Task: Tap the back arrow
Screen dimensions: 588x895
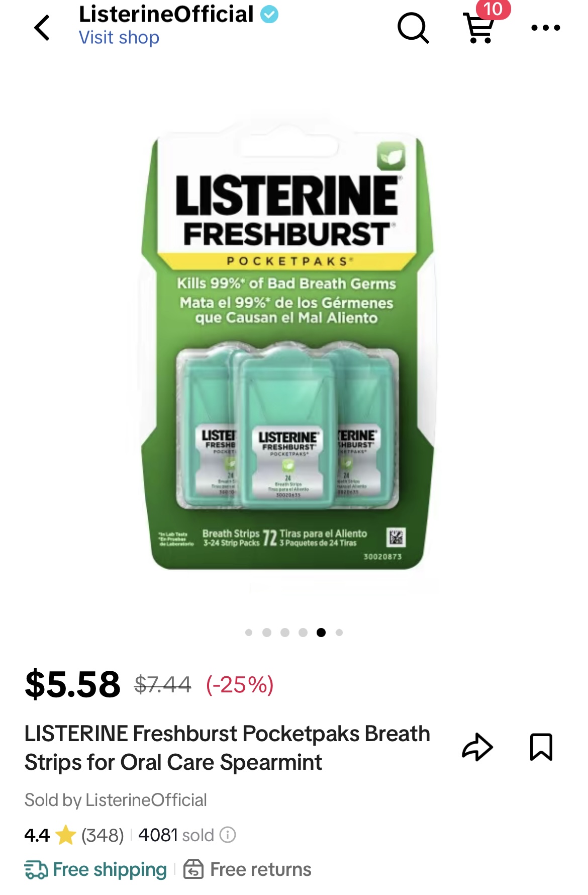Action: [x=42, y=28]
